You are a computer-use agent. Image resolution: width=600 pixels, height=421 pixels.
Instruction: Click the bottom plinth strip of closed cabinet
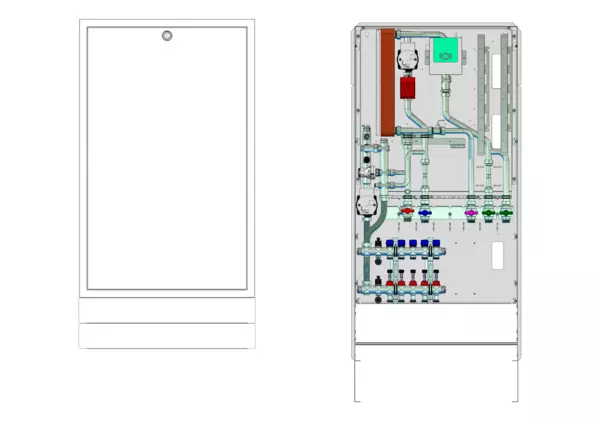165,335
